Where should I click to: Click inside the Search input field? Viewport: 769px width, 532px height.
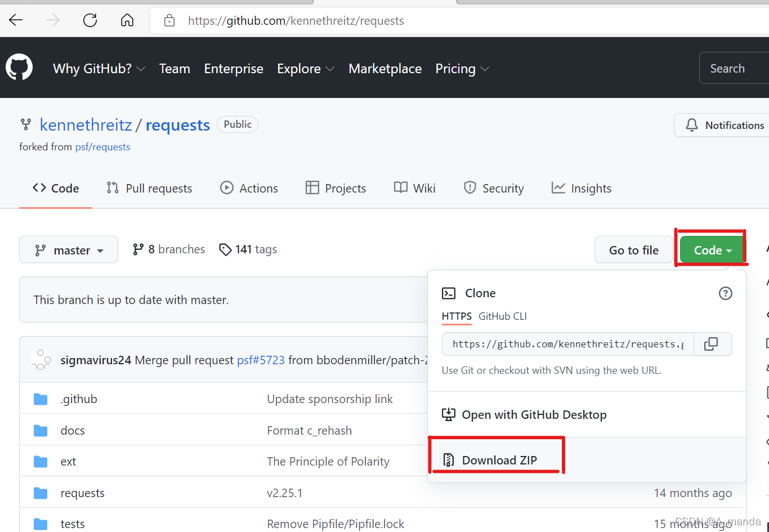732,68
